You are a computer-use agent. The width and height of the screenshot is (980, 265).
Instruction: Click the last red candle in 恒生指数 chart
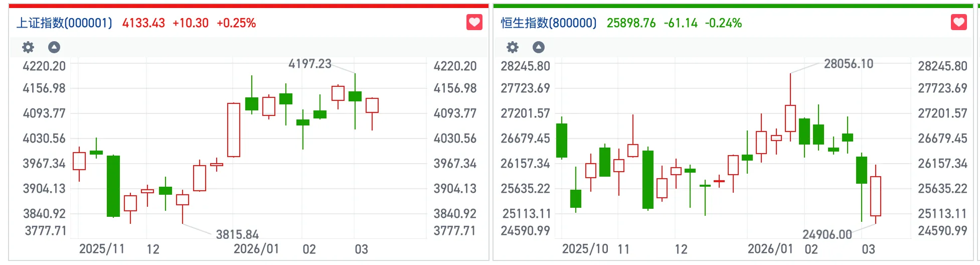(876, 196)
